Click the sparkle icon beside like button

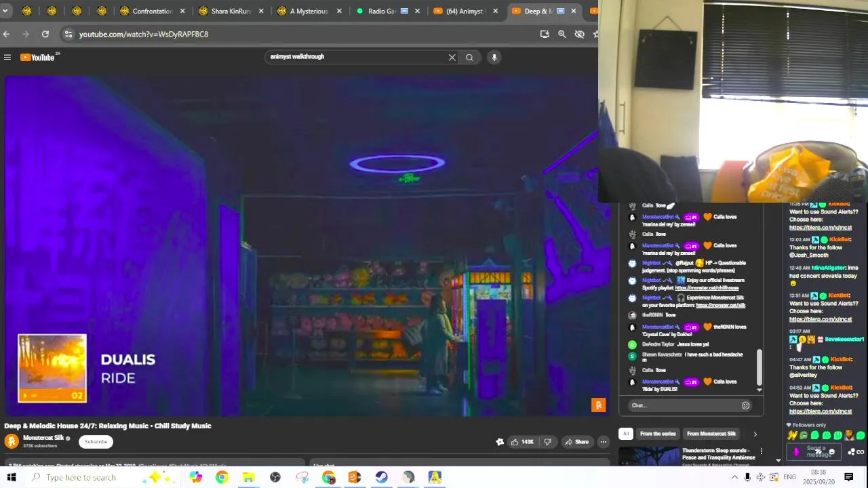point(500,442)
